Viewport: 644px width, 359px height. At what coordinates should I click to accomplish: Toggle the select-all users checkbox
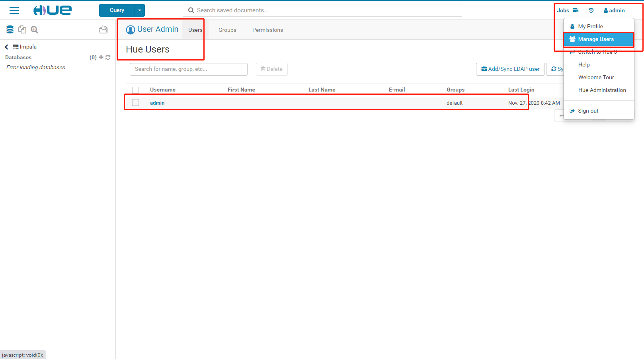136,90
